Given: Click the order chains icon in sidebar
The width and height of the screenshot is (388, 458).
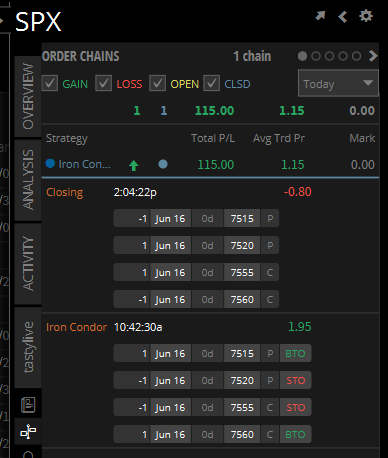Looking at the screenshot, I should point(28,432).
